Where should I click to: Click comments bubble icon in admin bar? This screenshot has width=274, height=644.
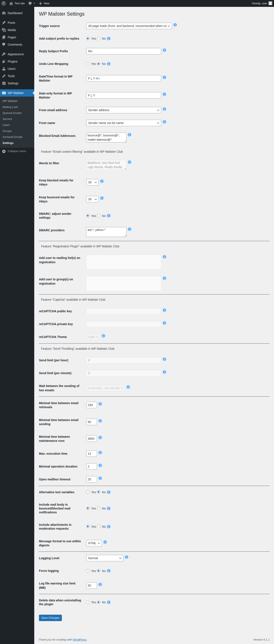[x=30, y=3]
